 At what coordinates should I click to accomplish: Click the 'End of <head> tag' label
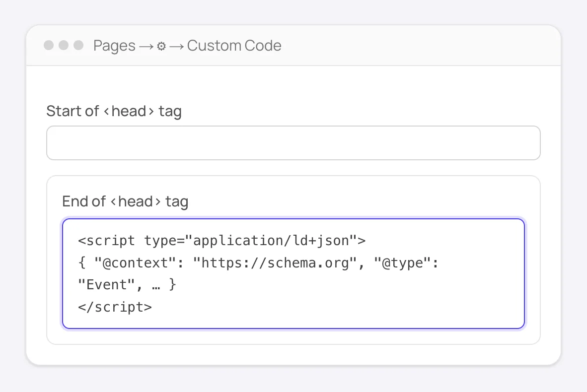click(x=125, y=201)
